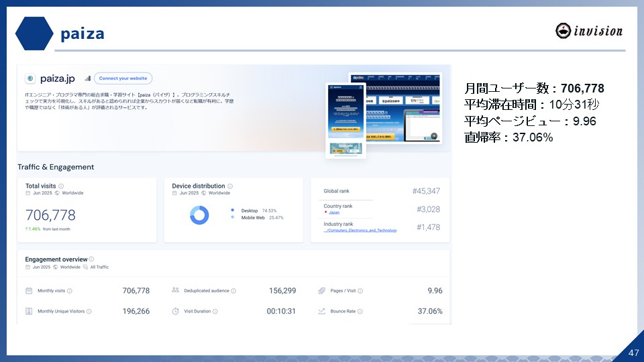This screenshot has width=644, height=362.
Task: Click the paiza.jp globe favicon icon
Action: coord(30,78)
